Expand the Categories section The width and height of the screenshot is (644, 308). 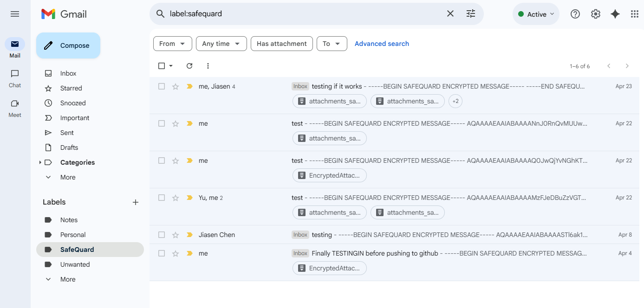coord(40,162)
